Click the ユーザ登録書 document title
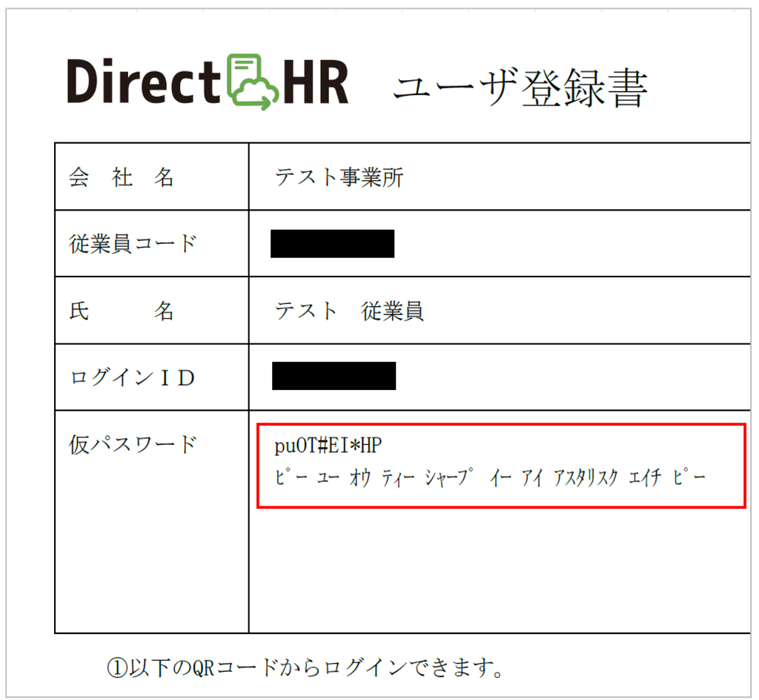Image resolution: width=759 pixels, height=700 pixels. click(x=520, y=87)
